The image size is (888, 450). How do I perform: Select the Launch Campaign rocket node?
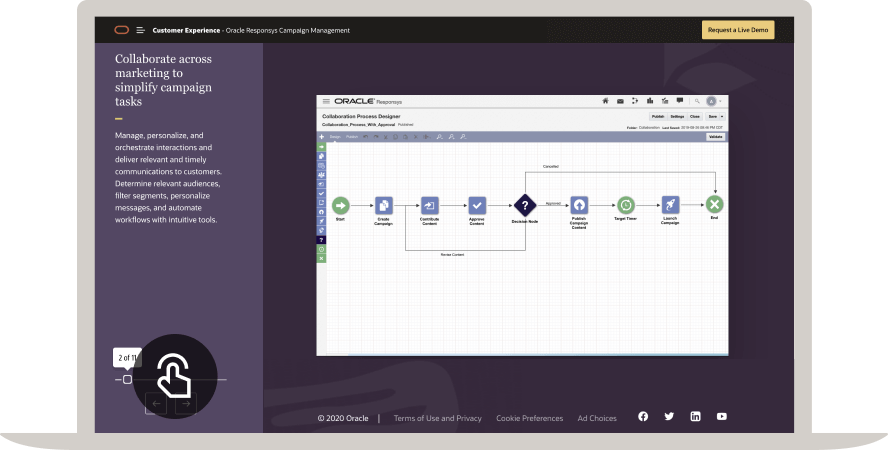pyautogui.click(x=670, y=204)
